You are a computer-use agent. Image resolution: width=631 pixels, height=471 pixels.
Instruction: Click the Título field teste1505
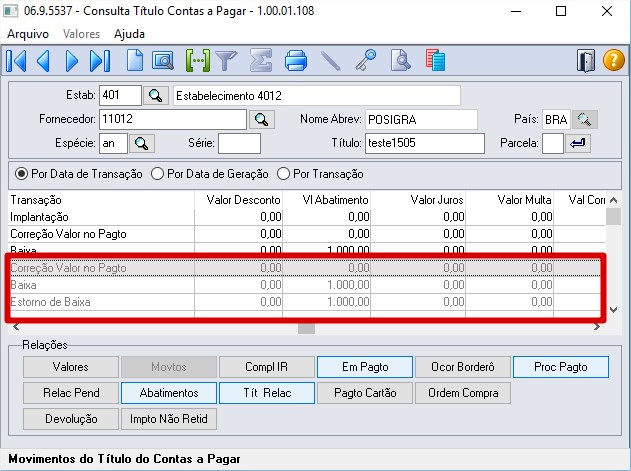tap(425, 143)
